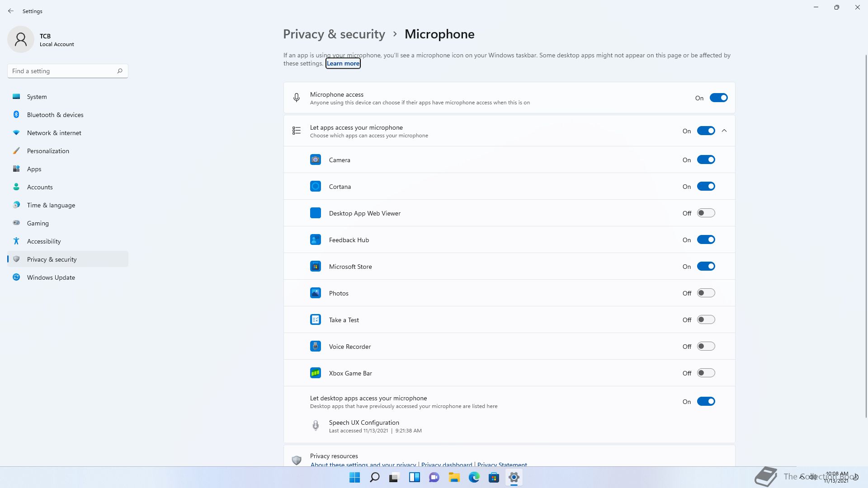Screen dimensions: 868x488
Task: Enable microphone for Desktop App Web Viewer
Action: (706, 213)
